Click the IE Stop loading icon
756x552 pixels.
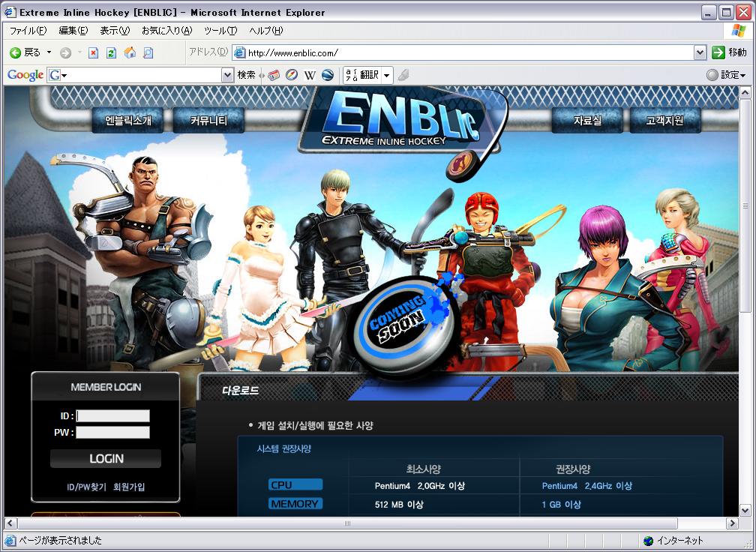tap(94, 52)
